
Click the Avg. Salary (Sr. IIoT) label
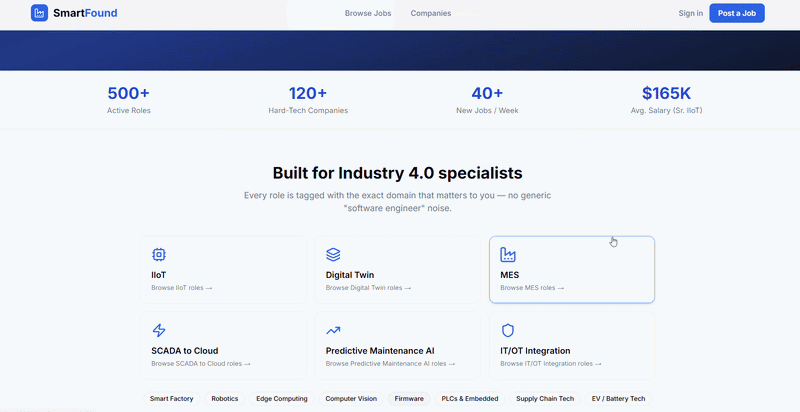(x=666, y=110)
